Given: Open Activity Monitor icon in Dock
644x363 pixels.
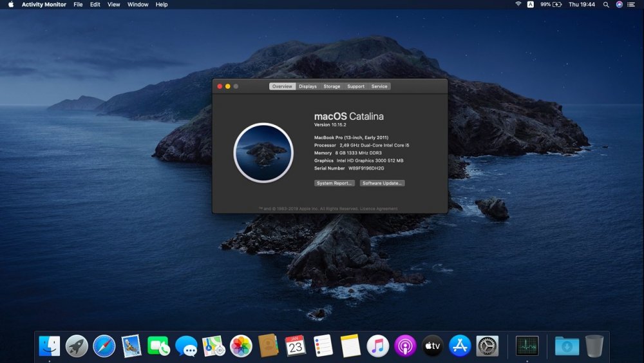Looking at the screenshot, I should 527,346.
